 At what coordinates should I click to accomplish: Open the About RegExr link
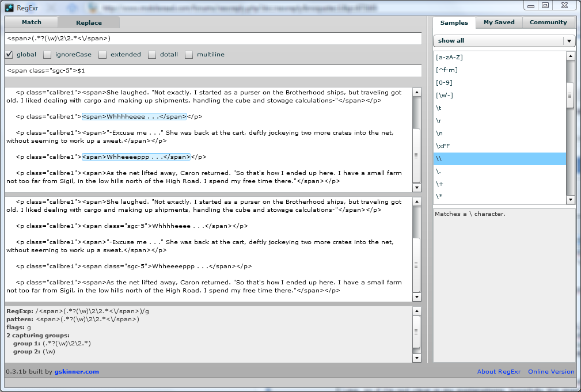(x=499, y=372)
